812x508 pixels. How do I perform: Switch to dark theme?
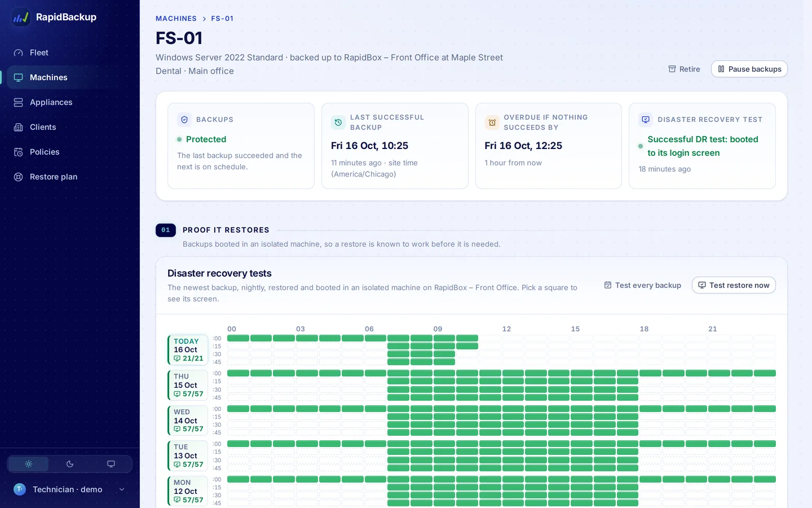70,464
